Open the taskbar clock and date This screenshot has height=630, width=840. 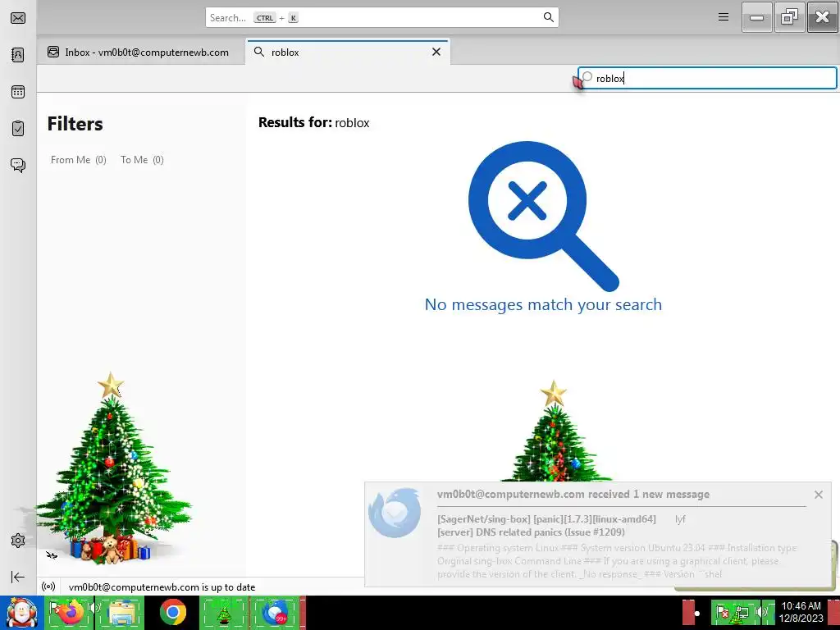click(x=801, y=612)
